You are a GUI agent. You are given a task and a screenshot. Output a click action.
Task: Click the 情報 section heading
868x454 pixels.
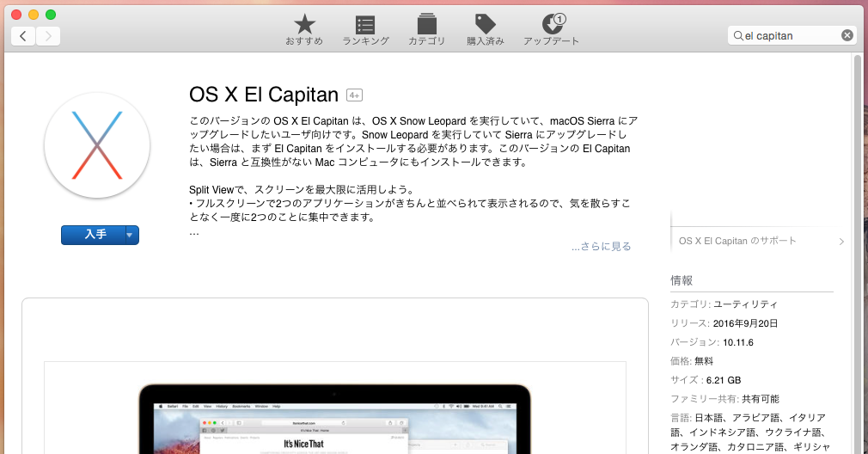pos(682,280)
